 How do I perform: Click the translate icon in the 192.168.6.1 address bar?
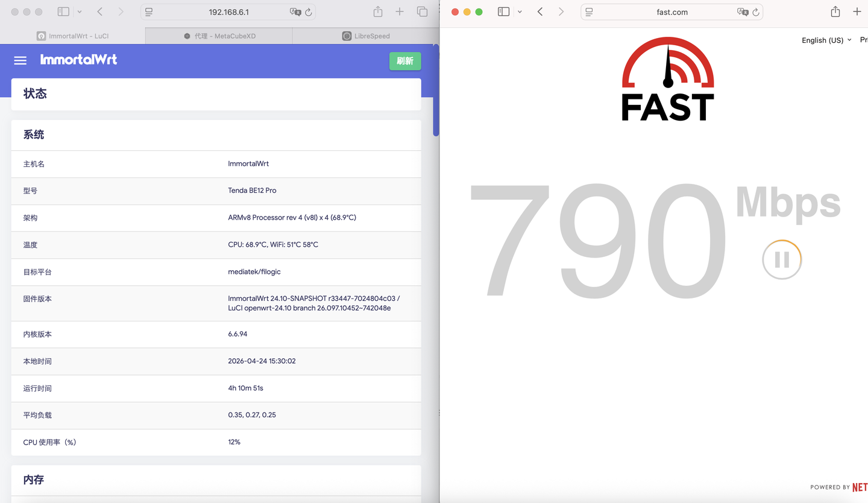coord(295,12)
